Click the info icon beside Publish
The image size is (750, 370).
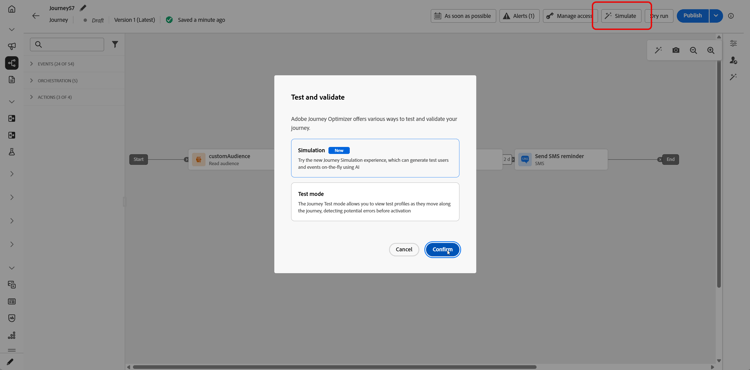coord(731,16)
